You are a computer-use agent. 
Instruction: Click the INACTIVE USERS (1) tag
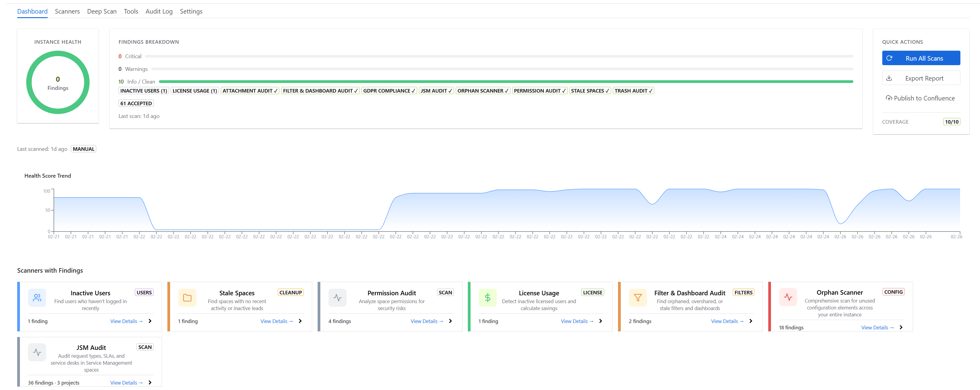(144, 90)
